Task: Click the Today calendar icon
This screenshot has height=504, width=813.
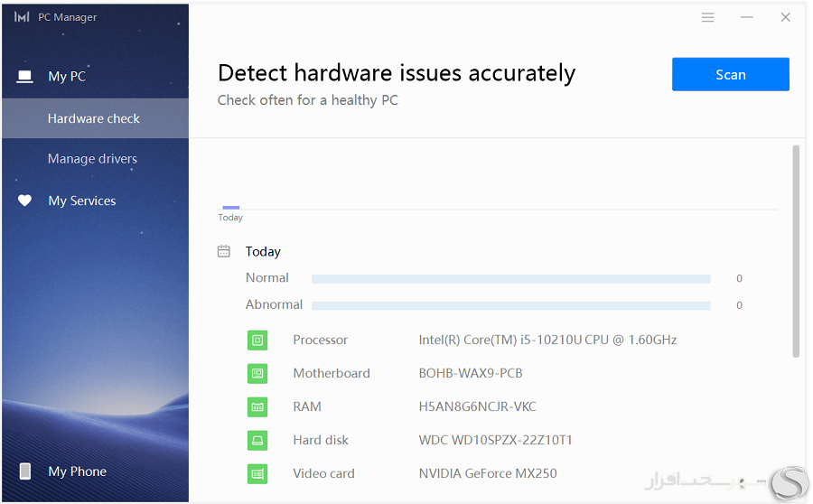Action: click(223, 251)
